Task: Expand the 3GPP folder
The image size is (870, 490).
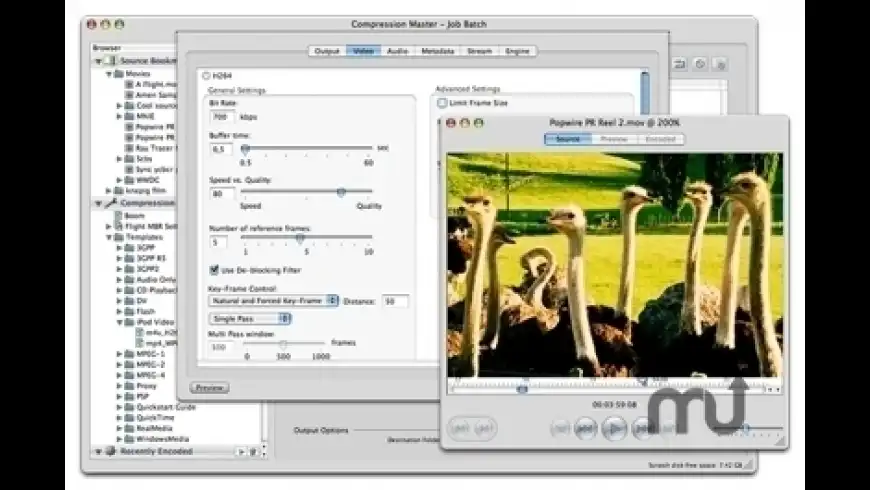Action: tap(119, 247)
